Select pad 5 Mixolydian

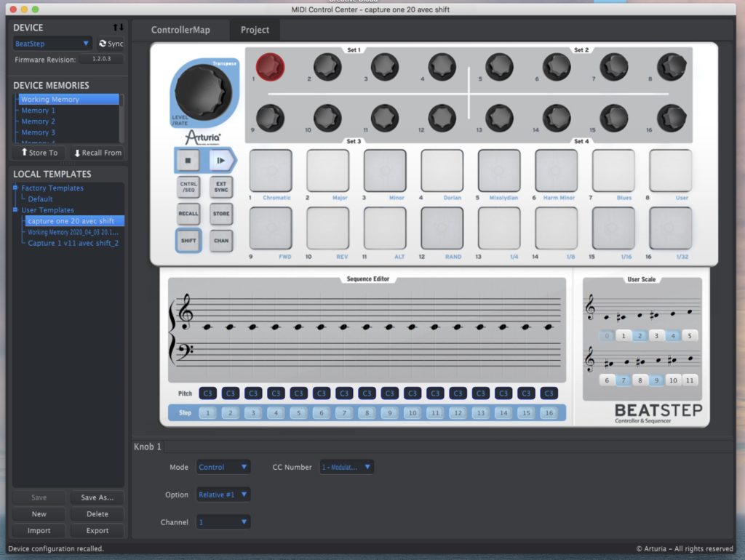(499, 170)
